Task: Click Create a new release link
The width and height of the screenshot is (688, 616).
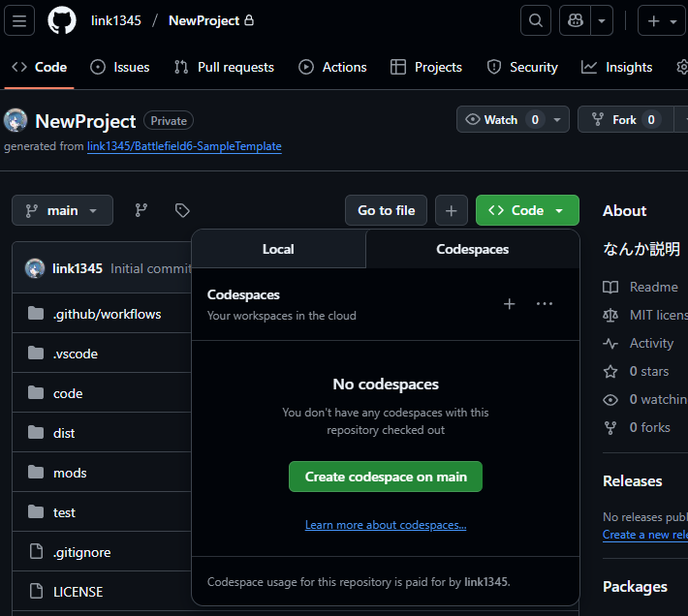Action: point(645,535)
